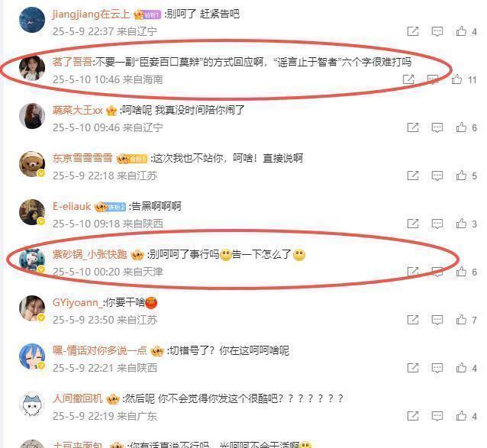
Task: Open jiangjiang在云上 user profile link
Action: point(91,14)
